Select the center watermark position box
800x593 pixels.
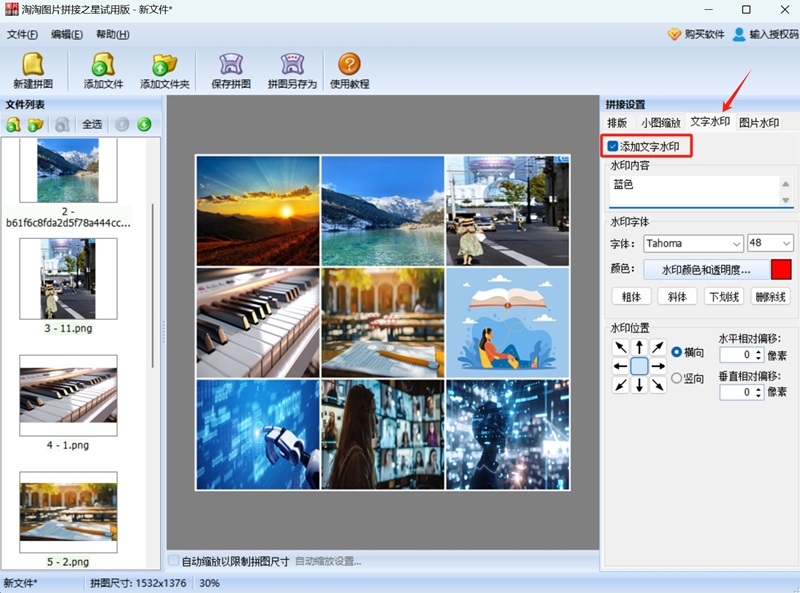639,366
